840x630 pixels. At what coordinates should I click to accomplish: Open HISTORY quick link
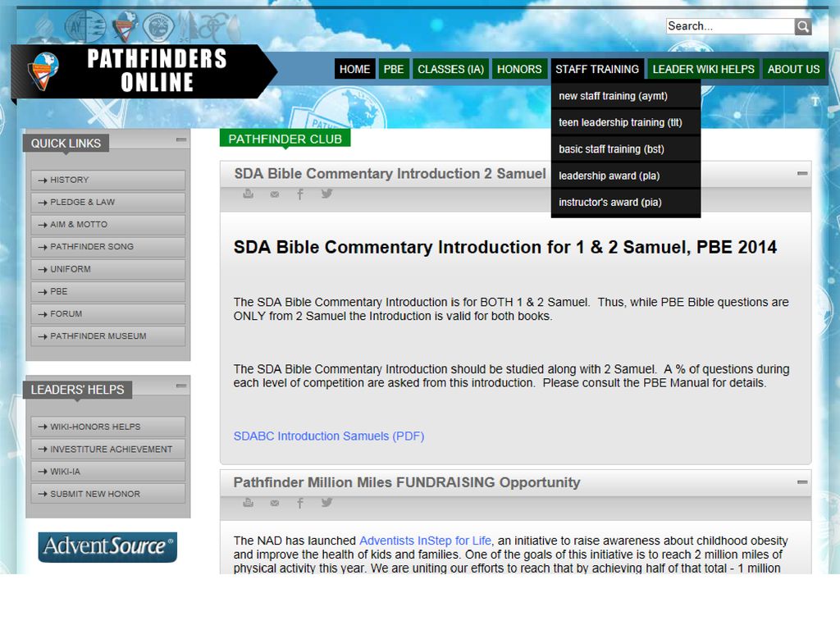click(107, 180)
